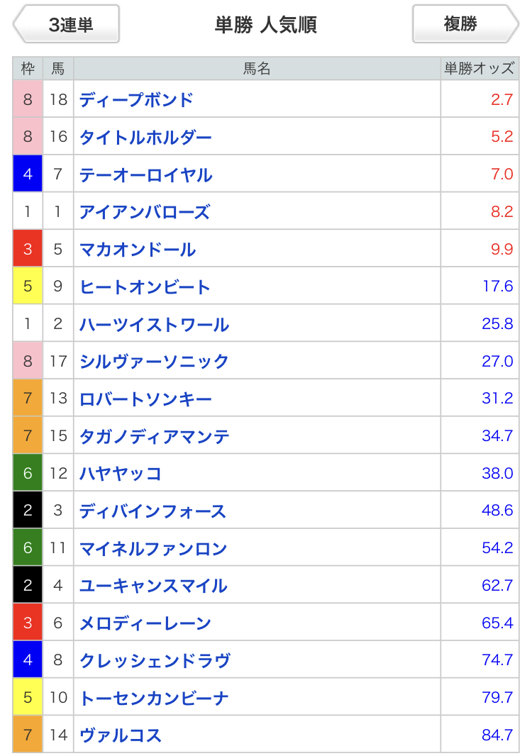Open horse タイトルホルダー link
This screenshot has width=532, height=756.
click(x=145, y=138)
